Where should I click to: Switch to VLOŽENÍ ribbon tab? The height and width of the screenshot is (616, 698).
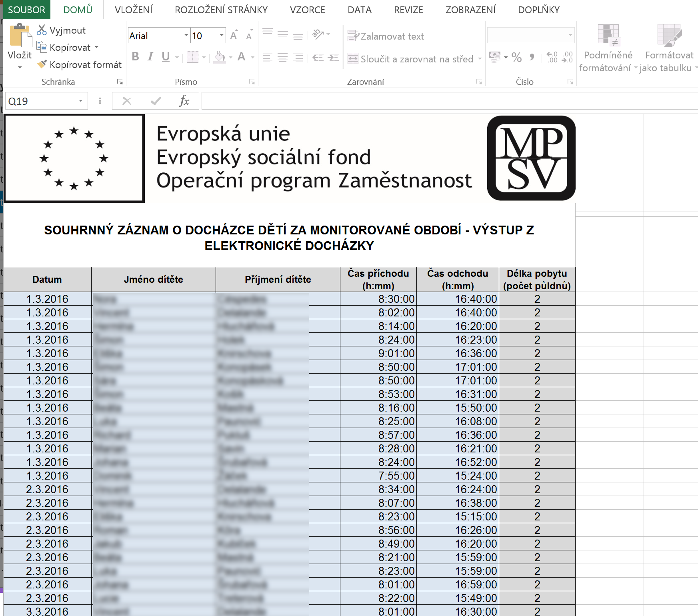(x=134, y=10)
